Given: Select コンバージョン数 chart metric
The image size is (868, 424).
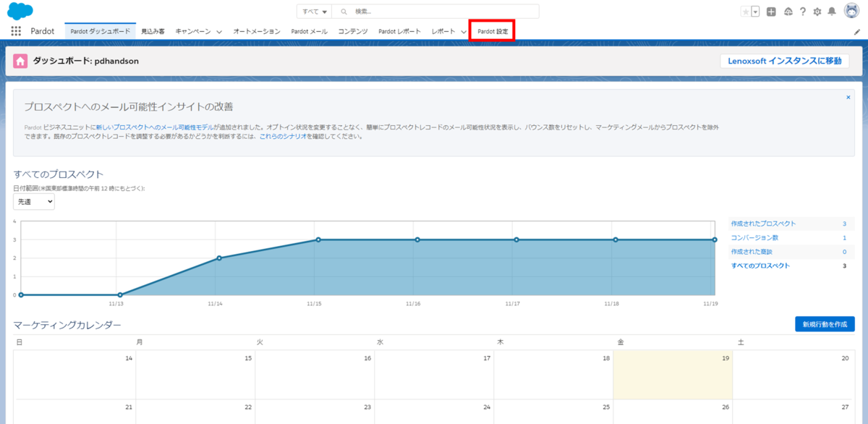Looking at the screenshot, I should coord(754,237).
